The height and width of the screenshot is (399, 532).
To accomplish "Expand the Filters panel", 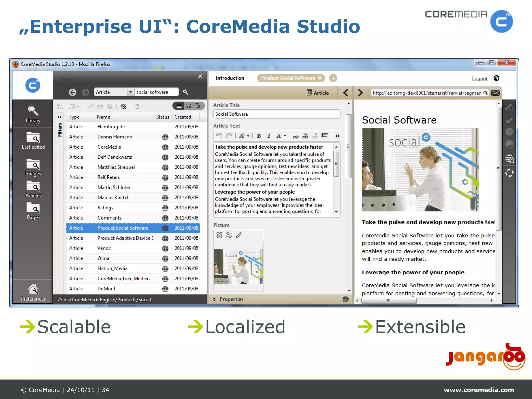I will 59,117.
